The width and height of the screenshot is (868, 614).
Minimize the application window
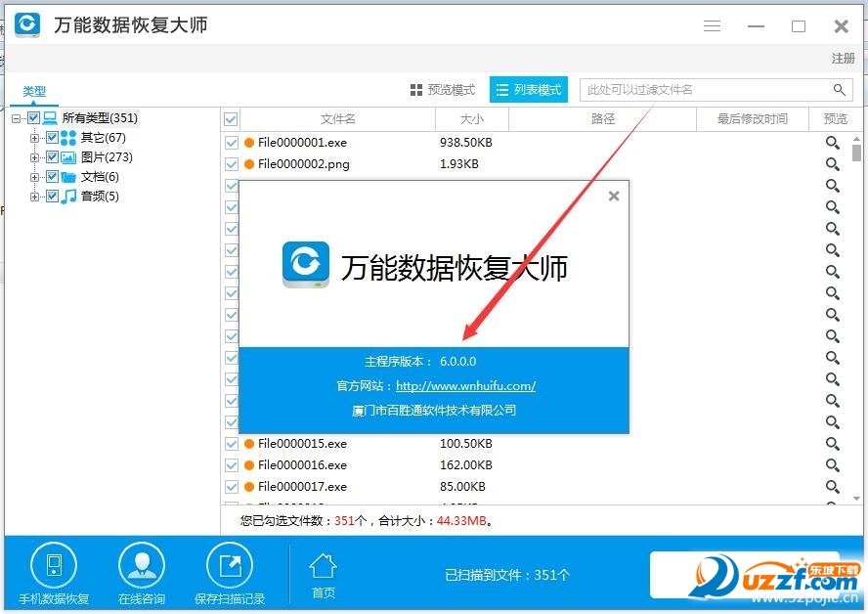(756, 26)
